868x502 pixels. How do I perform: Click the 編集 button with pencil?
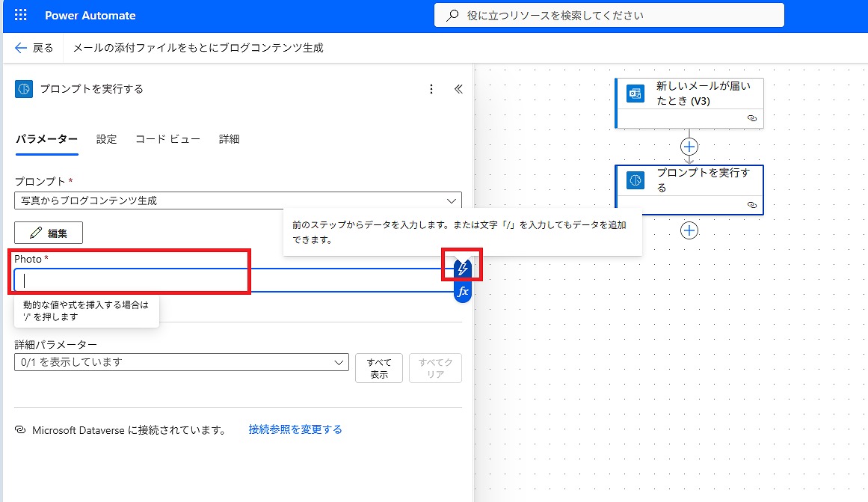pyautogui.click(x=49, y=233)
